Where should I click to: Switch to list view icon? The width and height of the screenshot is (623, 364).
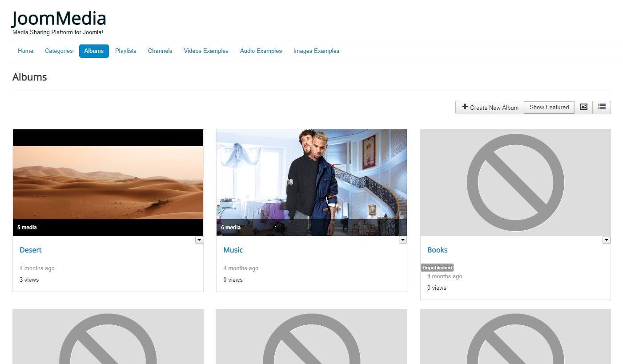[602, 107]
